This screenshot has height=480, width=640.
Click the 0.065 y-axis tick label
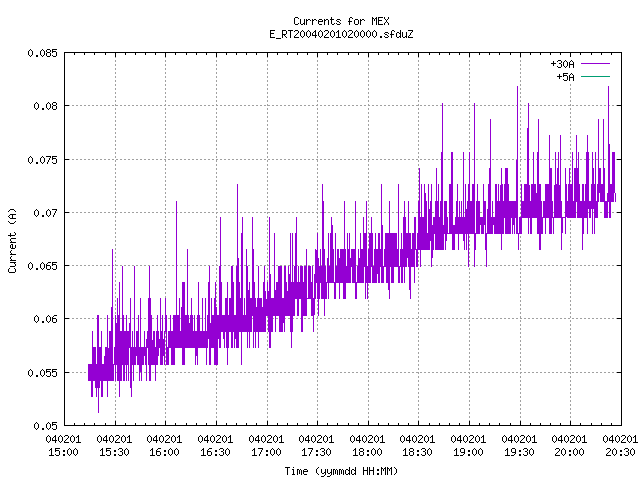click(42, 266)
